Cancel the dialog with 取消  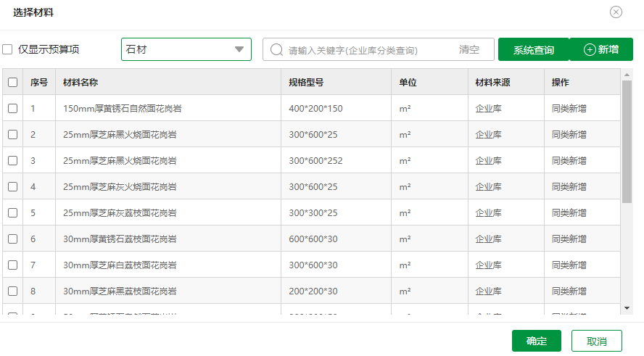point(597,341)
